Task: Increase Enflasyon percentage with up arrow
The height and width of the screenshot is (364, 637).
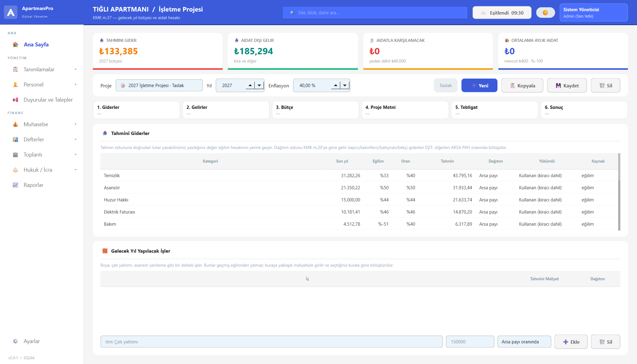Action: pos(335,85)
